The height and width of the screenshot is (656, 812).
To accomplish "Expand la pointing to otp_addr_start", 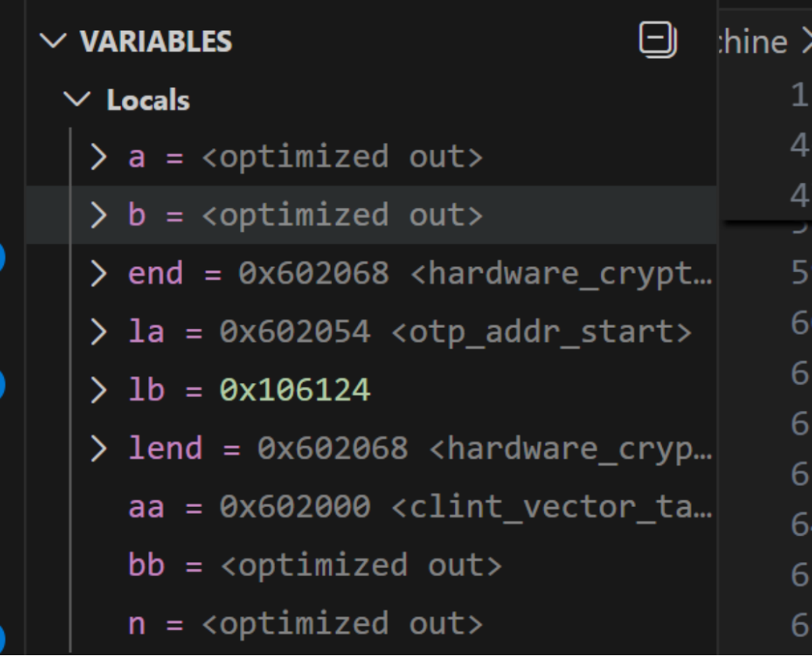I will [98, 332].
